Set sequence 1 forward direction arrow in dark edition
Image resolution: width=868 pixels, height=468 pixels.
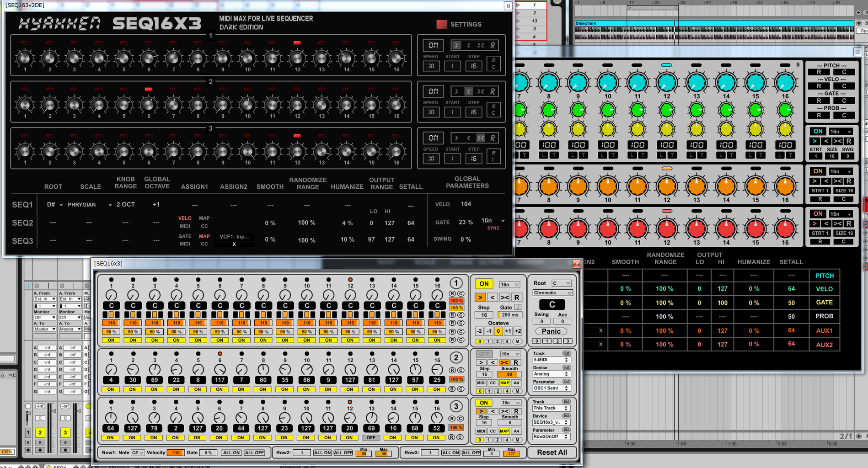[456, 45]
